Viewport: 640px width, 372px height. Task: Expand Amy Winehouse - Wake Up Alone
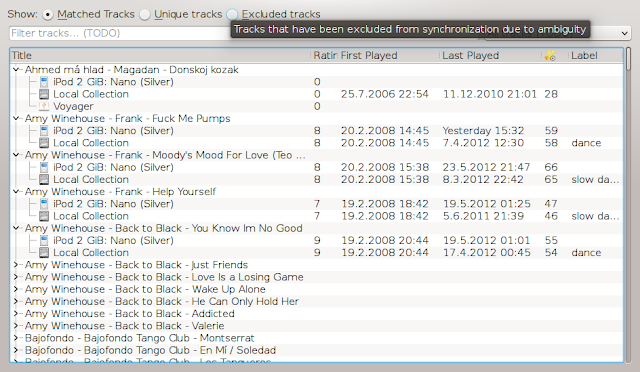[16, 290]
